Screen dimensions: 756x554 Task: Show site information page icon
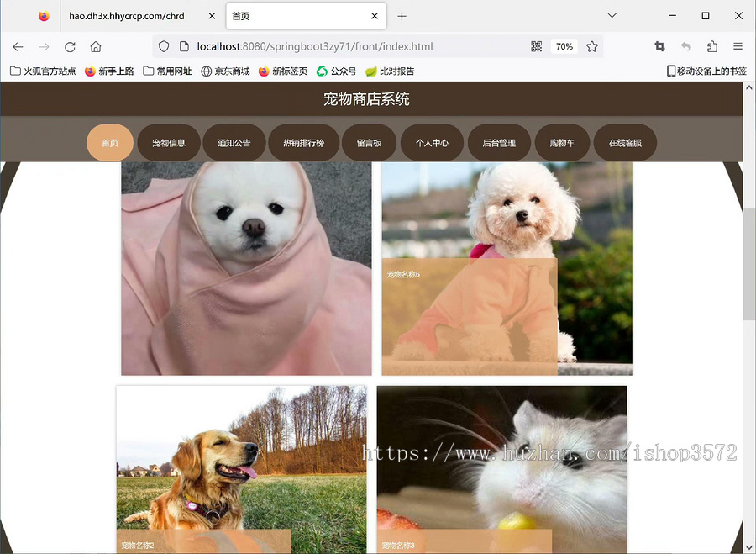pyautogui.click(x=184, y=46)
